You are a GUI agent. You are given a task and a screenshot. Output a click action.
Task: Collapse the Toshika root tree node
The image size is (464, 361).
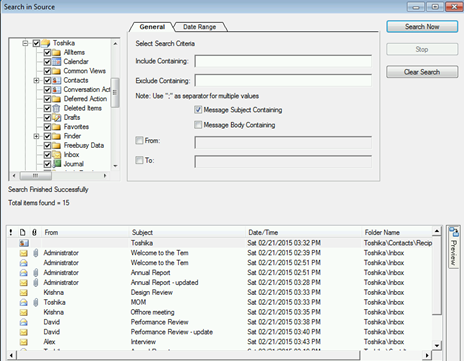point(25,43)
